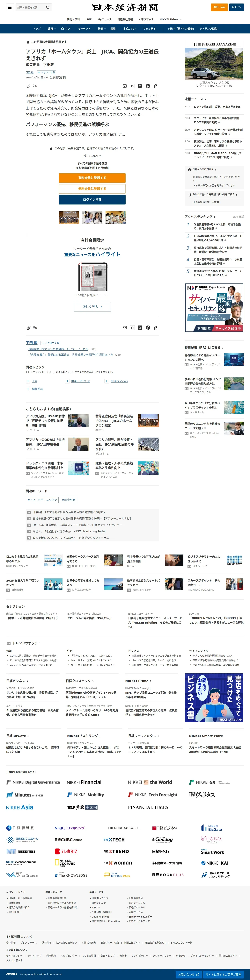
Task: Expand 国際 nav dropdown
Action: (x=114, y=29)
